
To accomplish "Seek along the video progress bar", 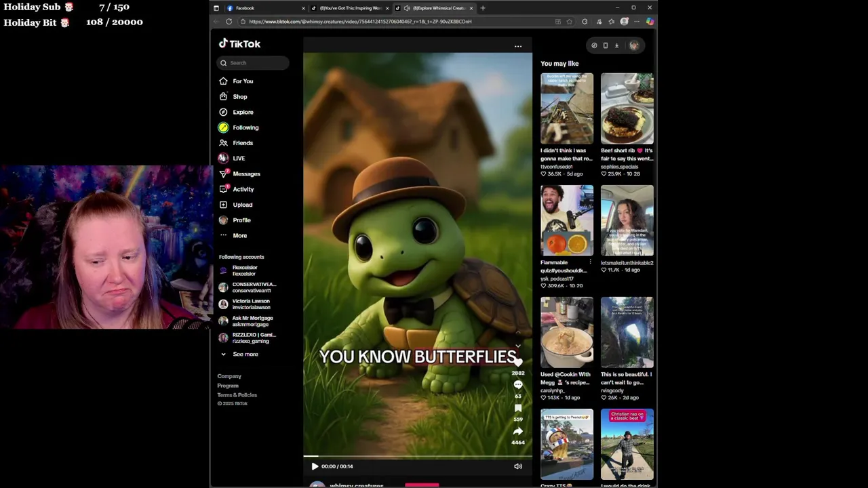I will click(x=418, y=457).
